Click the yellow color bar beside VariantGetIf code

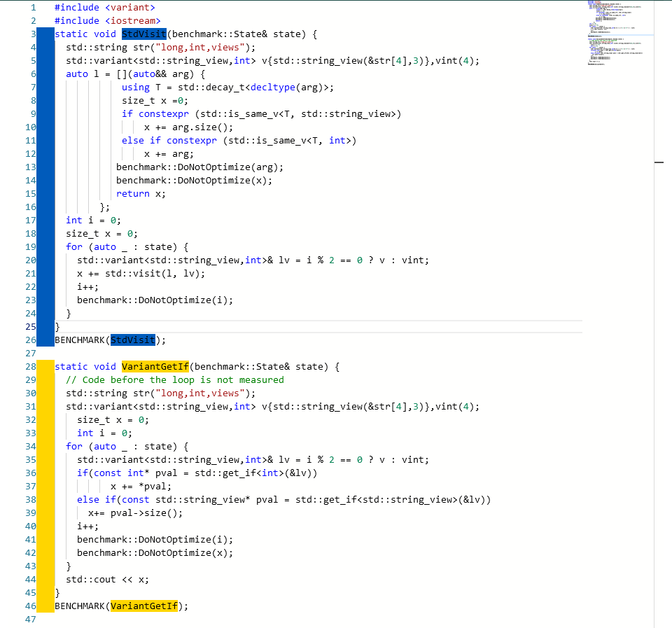[x=45, y=486]
